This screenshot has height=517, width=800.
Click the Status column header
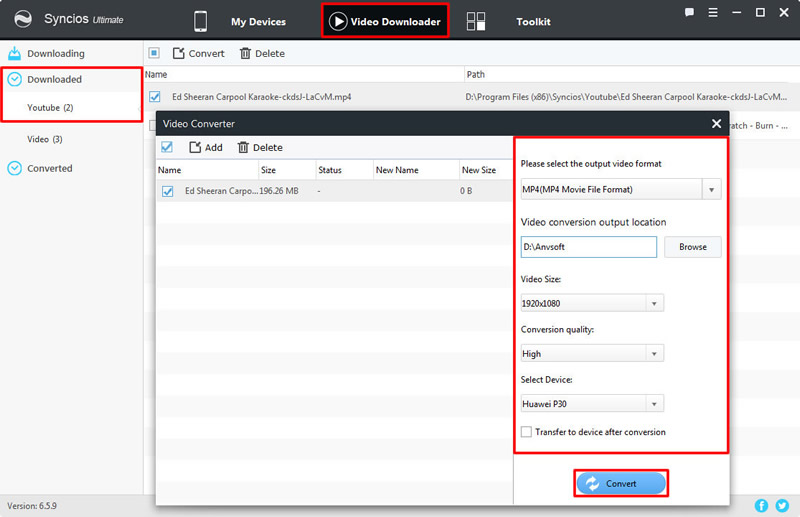[330, 170]
